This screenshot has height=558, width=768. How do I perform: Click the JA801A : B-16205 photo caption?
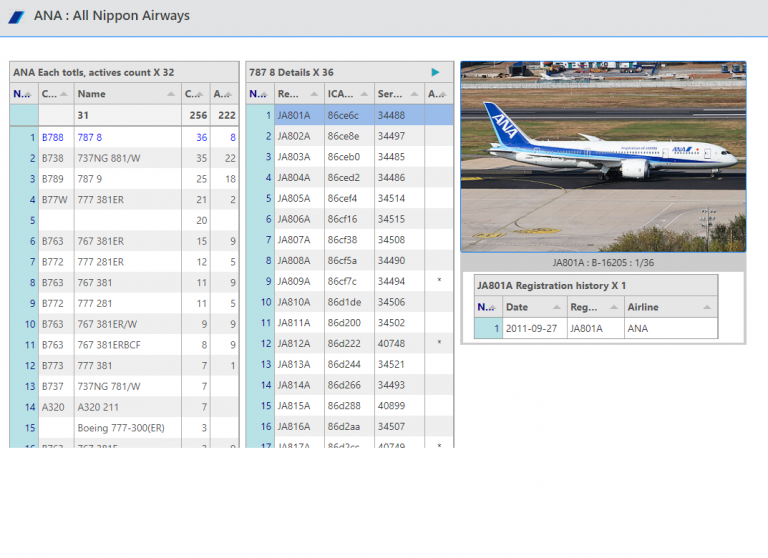pyautogui.click(x=602, y=263)
